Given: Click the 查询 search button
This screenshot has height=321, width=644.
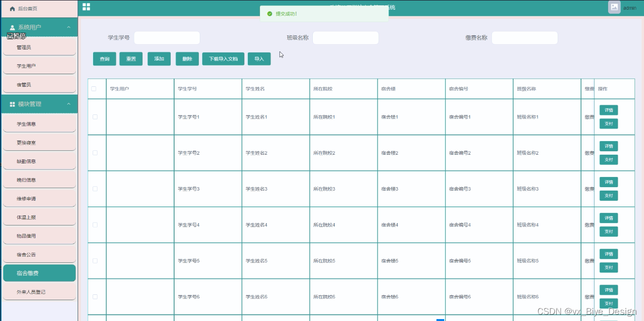Looking at the screenshot, I should (x=105, y=59).
